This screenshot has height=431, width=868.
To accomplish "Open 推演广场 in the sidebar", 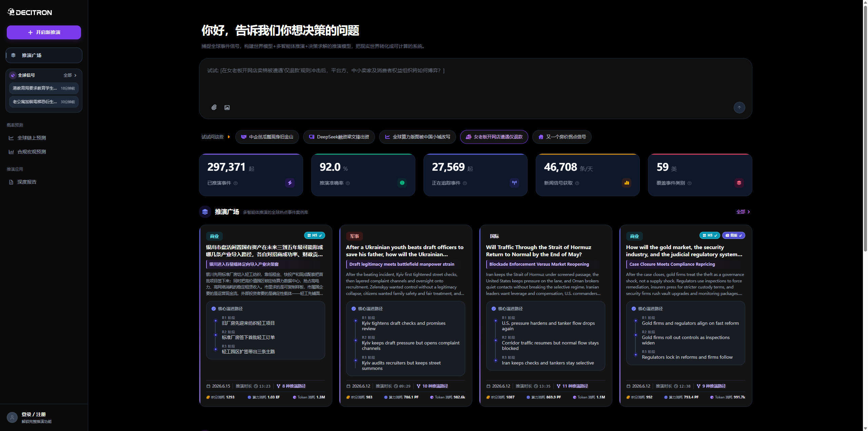I will pyautogui.click(x=44, y=55).
